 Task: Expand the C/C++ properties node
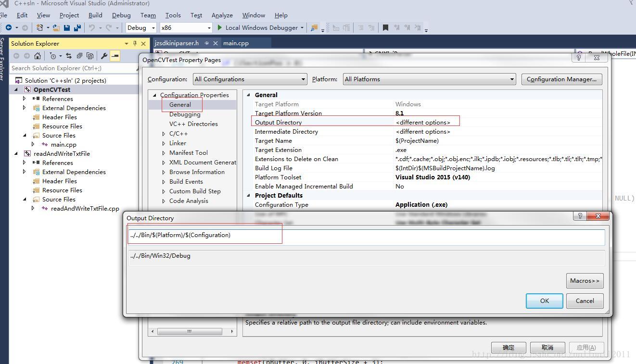[164, 134]
